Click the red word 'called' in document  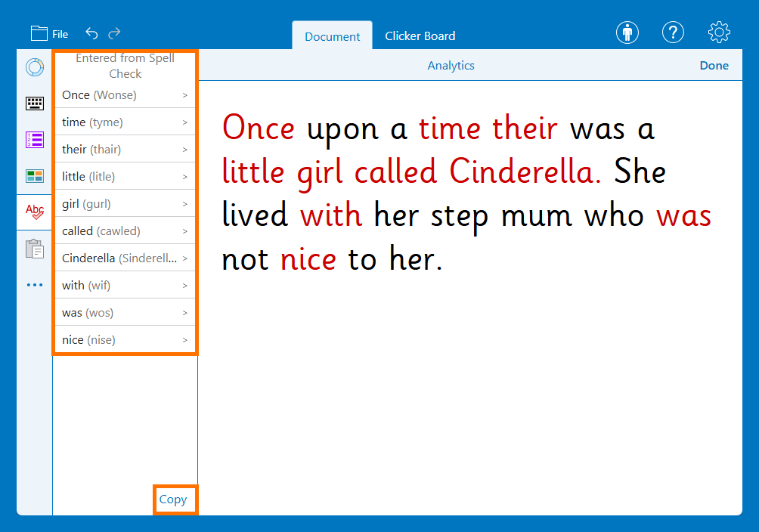coord(395,172)
